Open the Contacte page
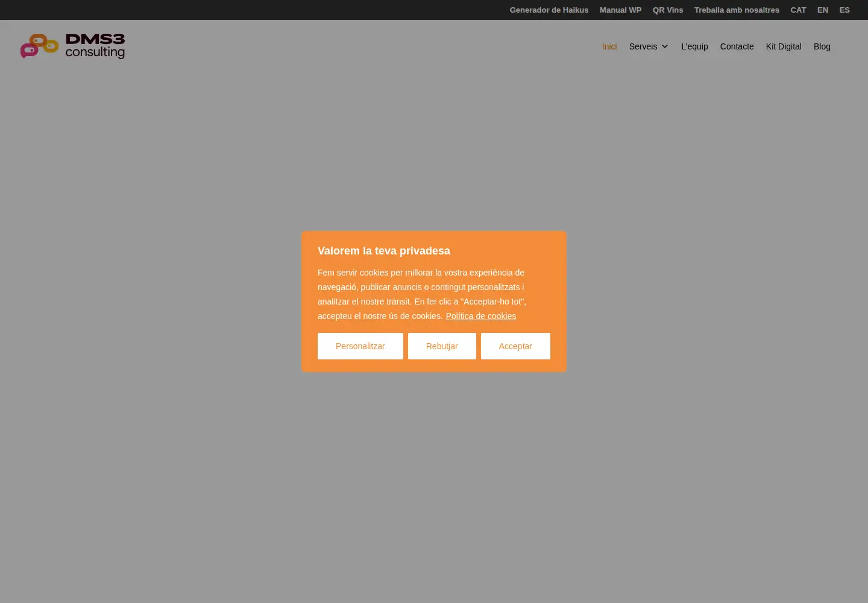Screen dimensions: 868x603 click(737, 46)
